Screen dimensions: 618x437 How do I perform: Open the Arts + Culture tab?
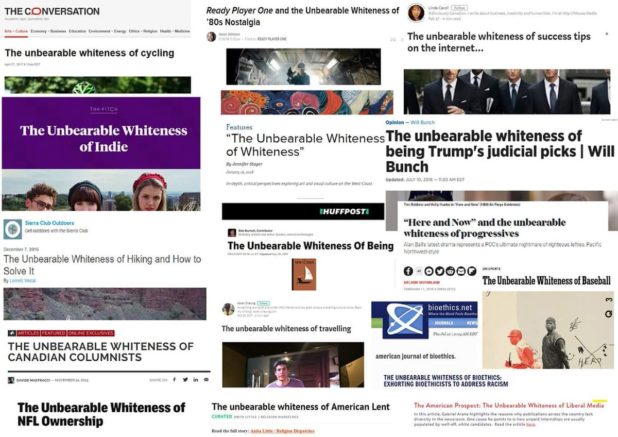click(x=16, y=31)
